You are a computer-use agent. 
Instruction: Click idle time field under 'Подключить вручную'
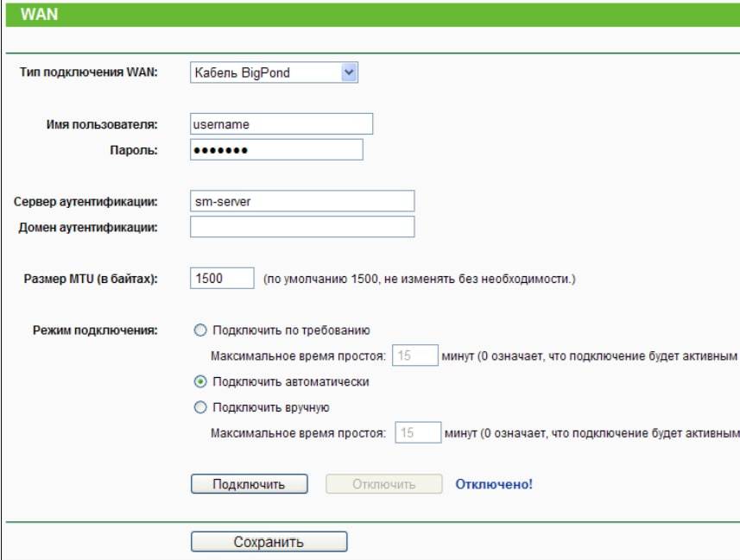pos(415,432)
